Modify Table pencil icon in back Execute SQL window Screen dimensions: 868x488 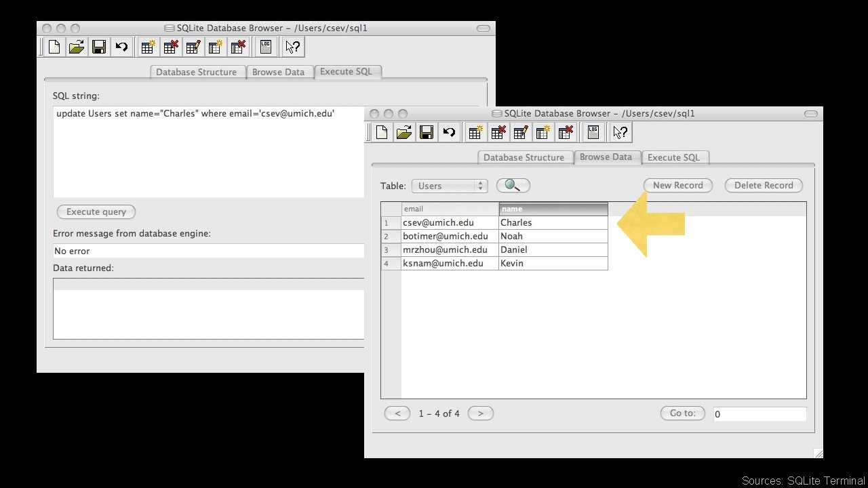coord(193,47)
